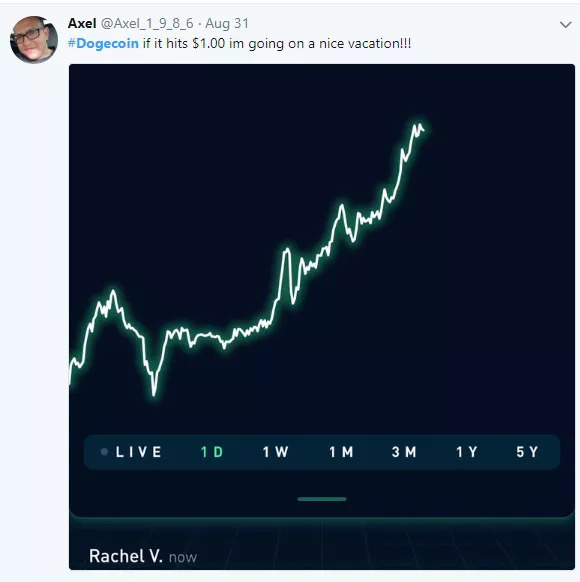This screenshot has width=580, height=582.
Task: Switch chart to 1M range
Action: [341, 452]
